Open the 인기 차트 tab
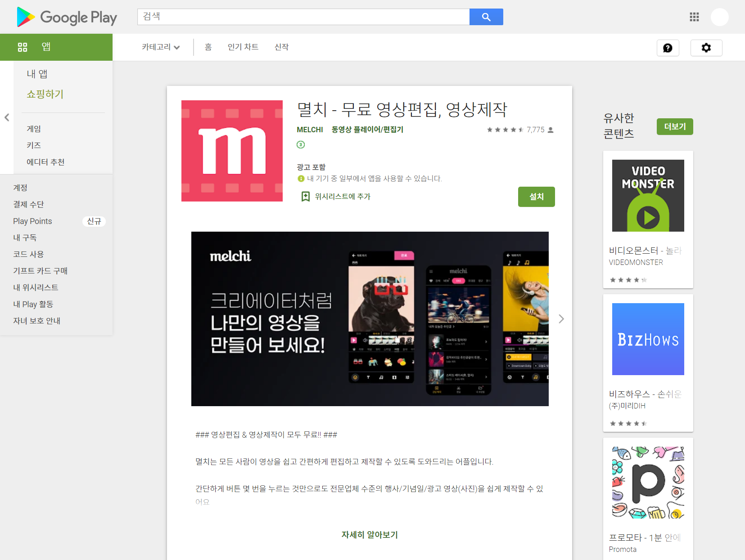 [x=243, y=47]
